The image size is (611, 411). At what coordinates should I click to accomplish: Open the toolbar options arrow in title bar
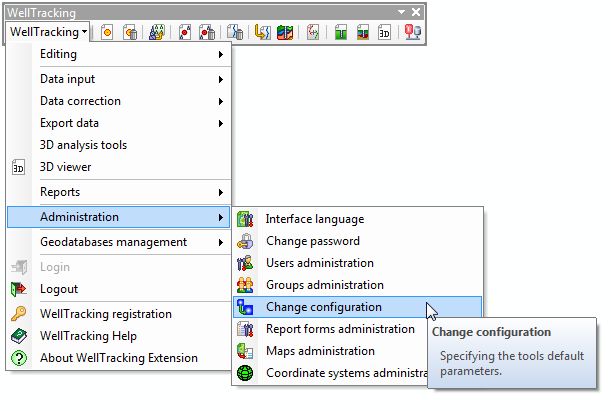tap(401, 12)
